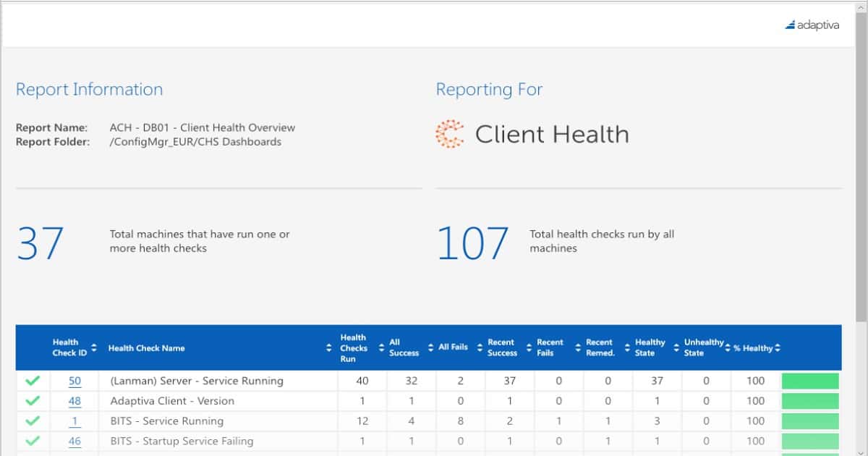Click Health Checks Run column header
868x456 pixels.
[353, 348]
